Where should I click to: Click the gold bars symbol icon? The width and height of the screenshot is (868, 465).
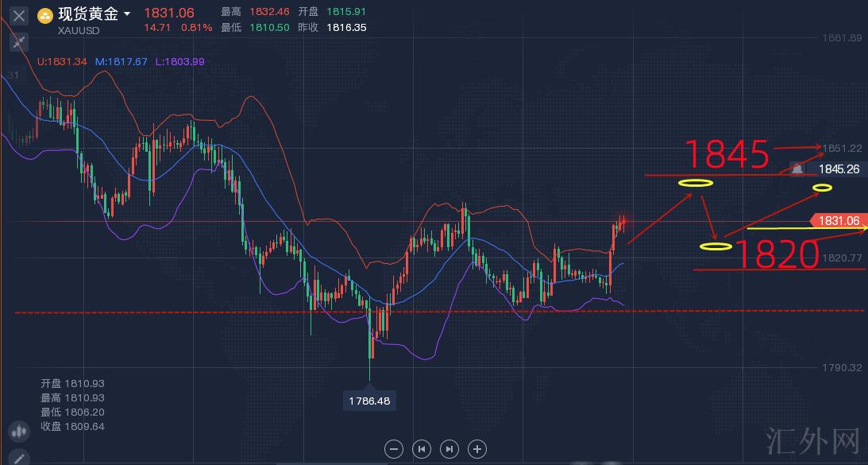pos(45,15)
